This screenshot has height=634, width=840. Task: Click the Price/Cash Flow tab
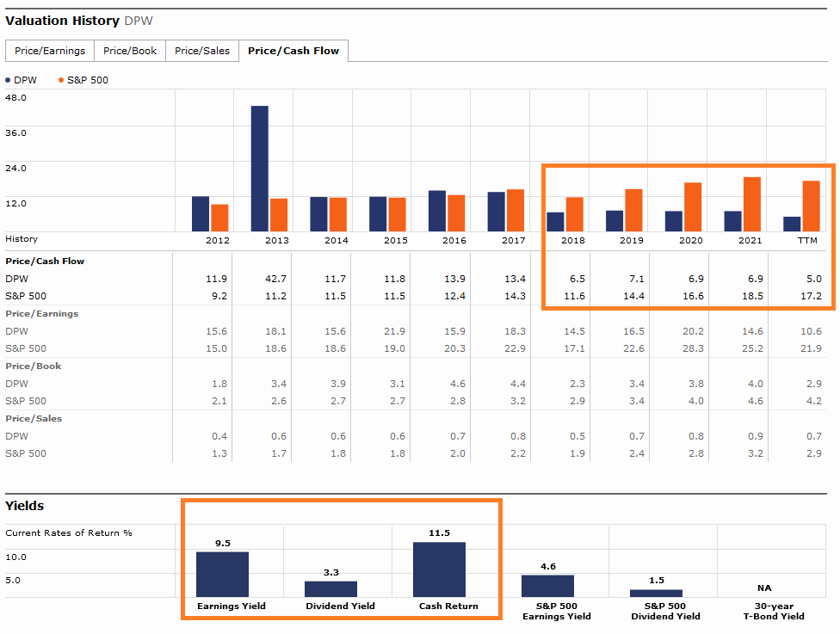pyautogui.click(x=293, y=51)
